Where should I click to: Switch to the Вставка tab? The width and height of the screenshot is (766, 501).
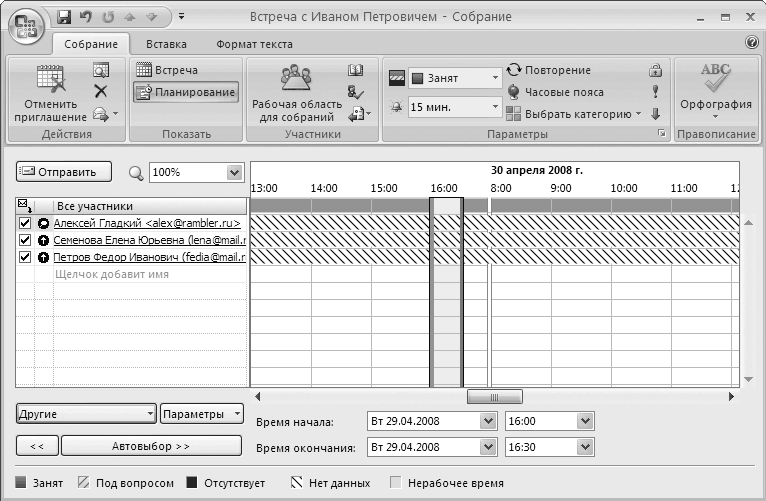click(166, 44)
